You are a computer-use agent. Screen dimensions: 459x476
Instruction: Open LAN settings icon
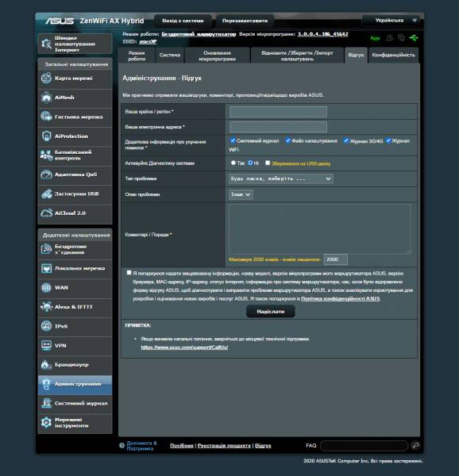[x=46, y=268]
